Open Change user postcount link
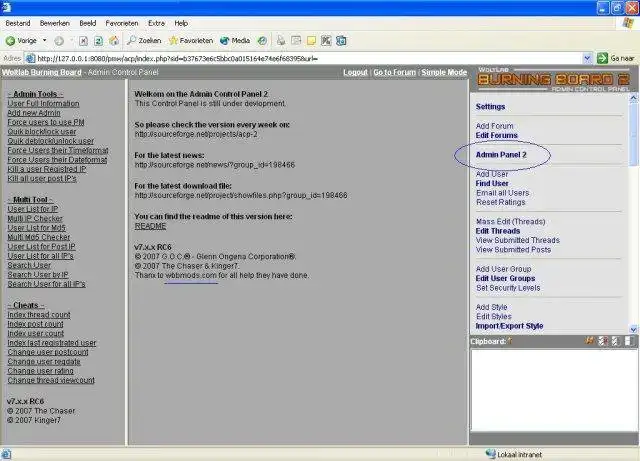This screenshot has height=461, width=640. click(48, 352)
